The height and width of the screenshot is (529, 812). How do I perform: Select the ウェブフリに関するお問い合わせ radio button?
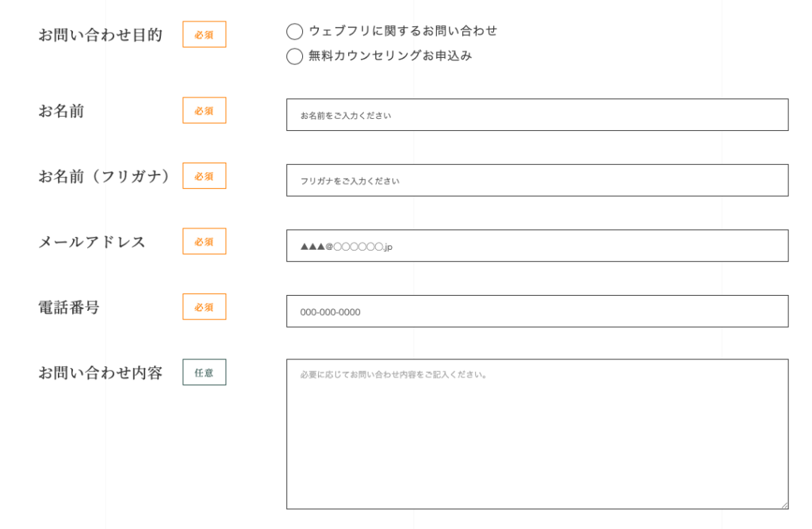[295, 32]
